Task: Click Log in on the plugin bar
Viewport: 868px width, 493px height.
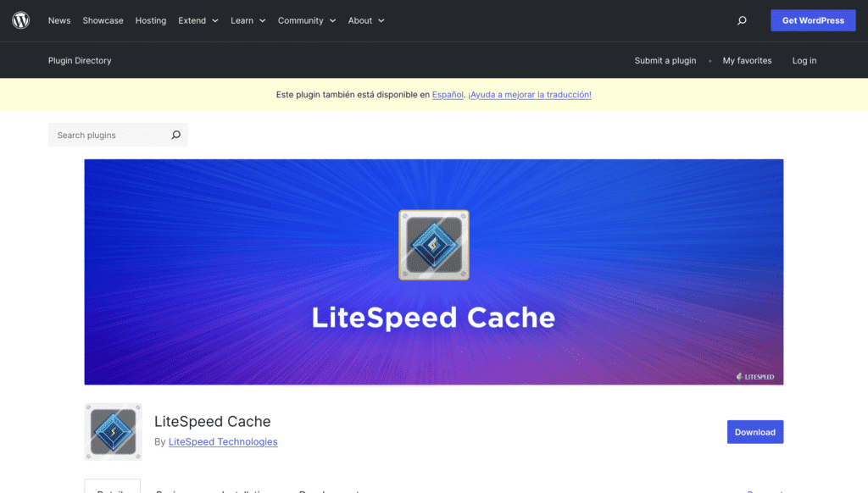Action: coord(804,60)
